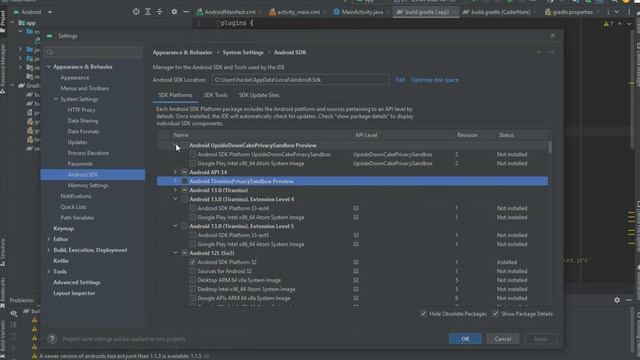
Task: Click the SDK list vertical scrollbar
Action: 550,147
